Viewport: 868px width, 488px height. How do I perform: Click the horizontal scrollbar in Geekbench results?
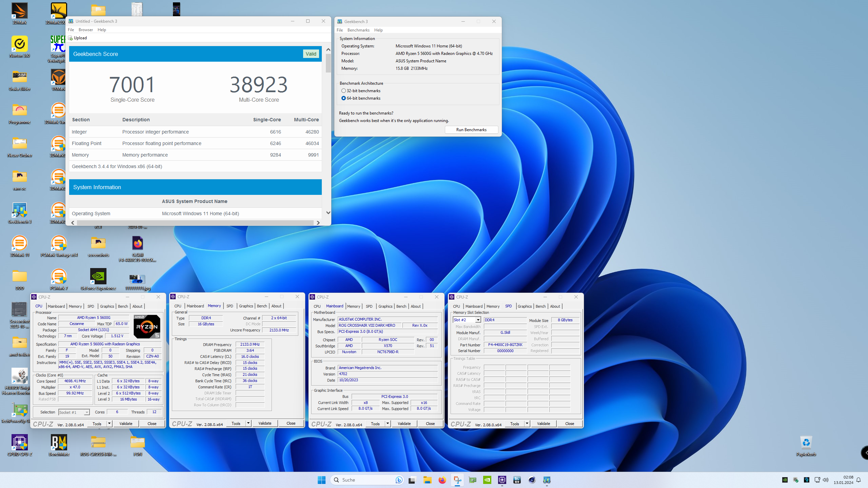click(195, 223)
